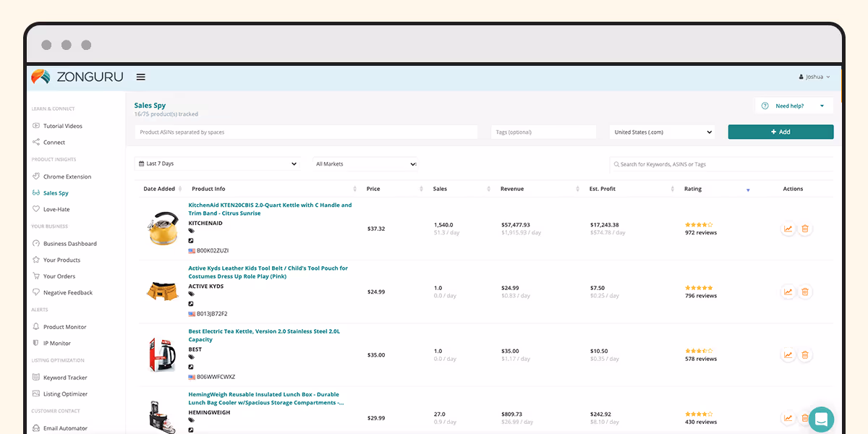
Task: Open Connect in sidebar
Action: [54, 142]
